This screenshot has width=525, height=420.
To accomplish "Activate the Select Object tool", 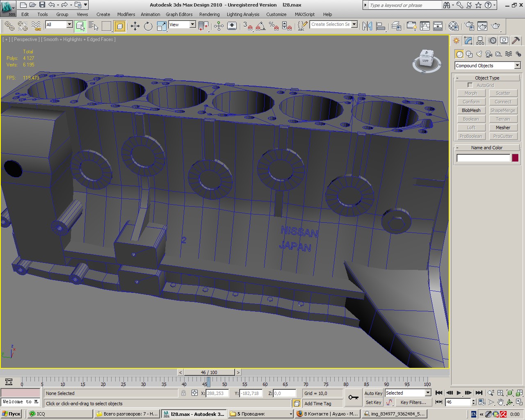I will (80, 26).
